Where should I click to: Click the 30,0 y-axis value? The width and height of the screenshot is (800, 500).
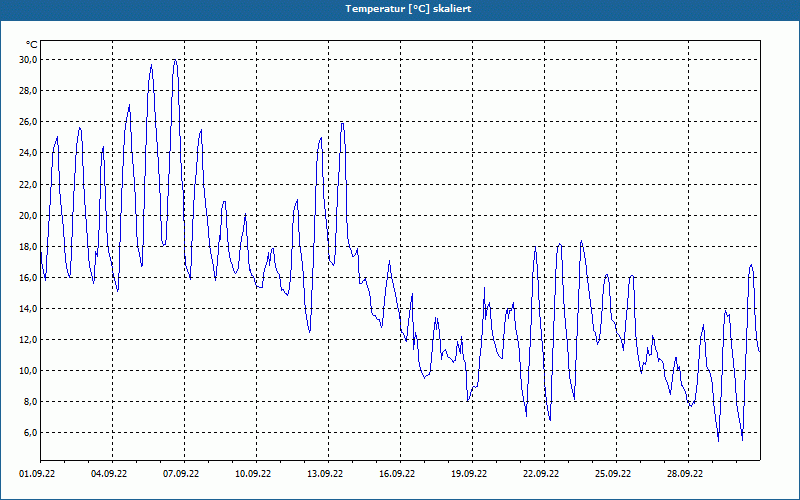[x=30, y=60]
